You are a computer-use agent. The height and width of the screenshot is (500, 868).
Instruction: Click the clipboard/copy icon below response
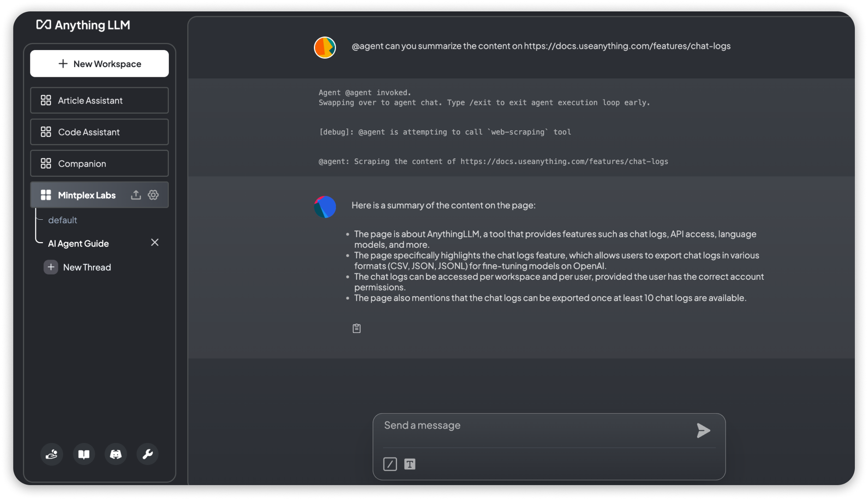(x=356, y=328)
